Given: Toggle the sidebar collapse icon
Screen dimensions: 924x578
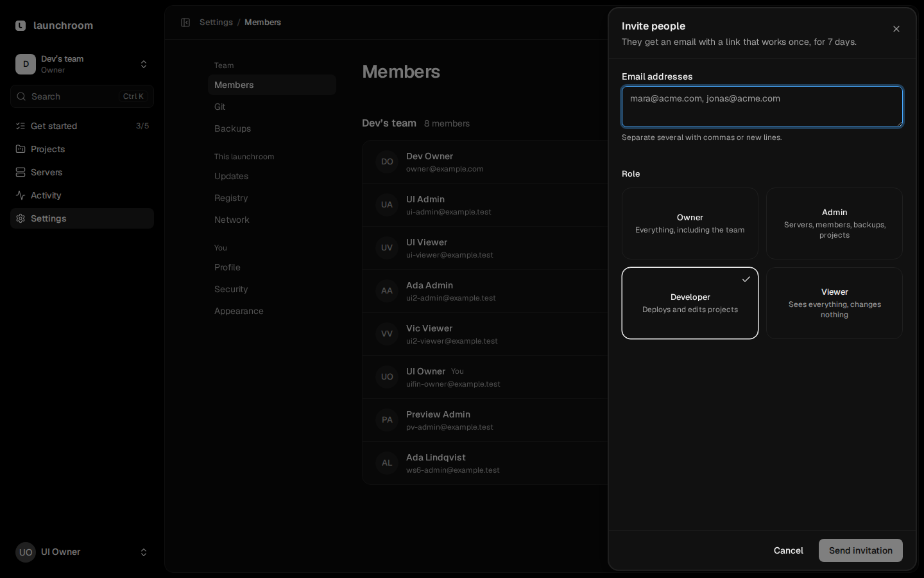Looking at the screenshot, I should click(185, 22).
